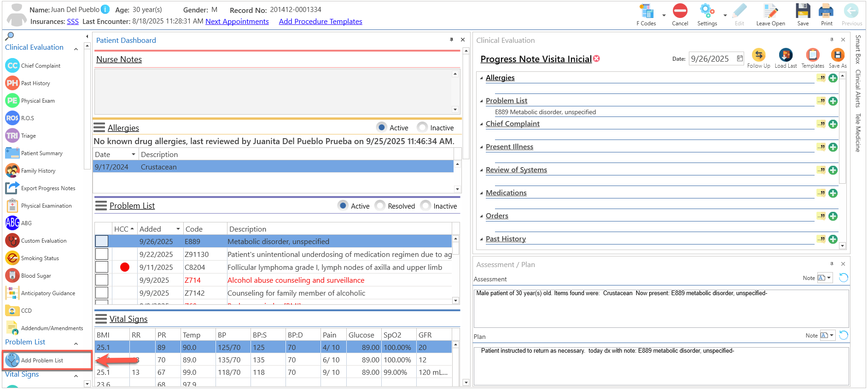Open R.O.S in the sidebar
This screenshot has height=390, width=868.
[x=20, y=118]
